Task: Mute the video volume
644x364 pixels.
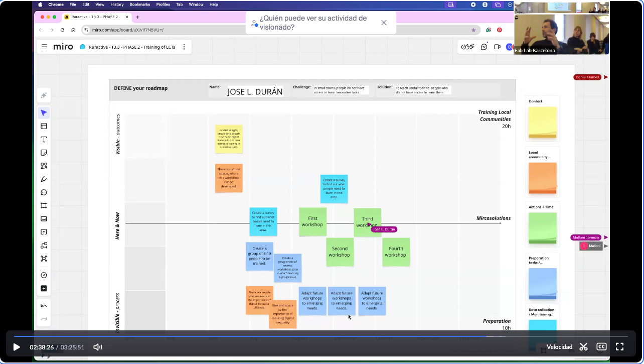Action: (x=98, y=347)
